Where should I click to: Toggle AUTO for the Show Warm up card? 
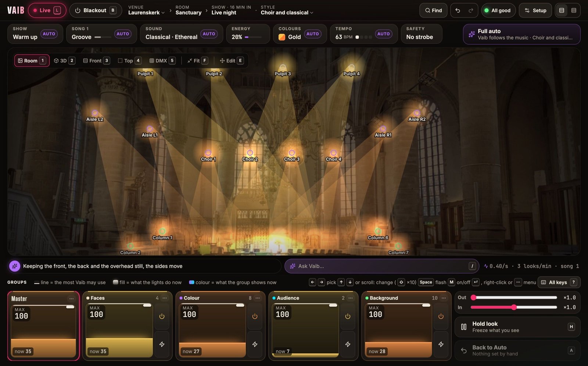49,34
